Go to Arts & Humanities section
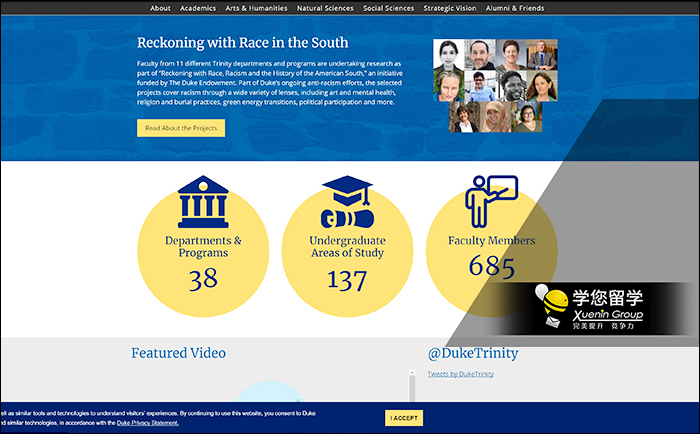The height and width of the screenshot is (434, 700). coord(256,8)
